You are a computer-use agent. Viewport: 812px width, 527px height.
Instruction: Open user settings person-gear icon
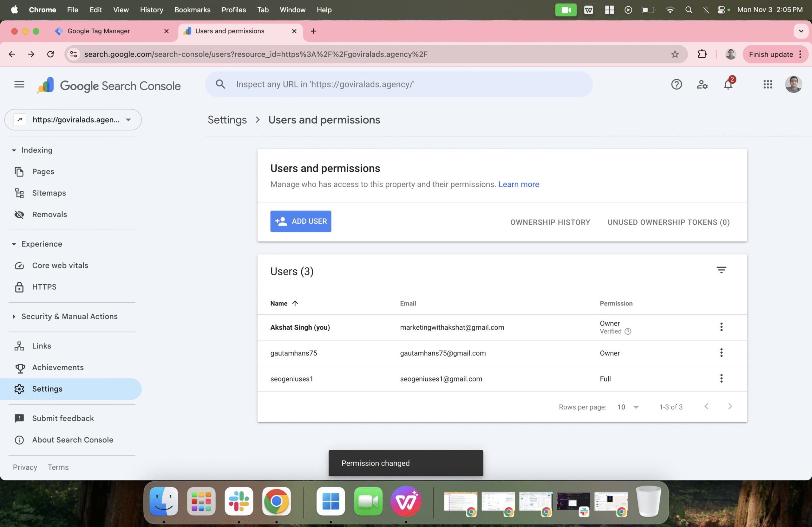click(x=702, y=85)
